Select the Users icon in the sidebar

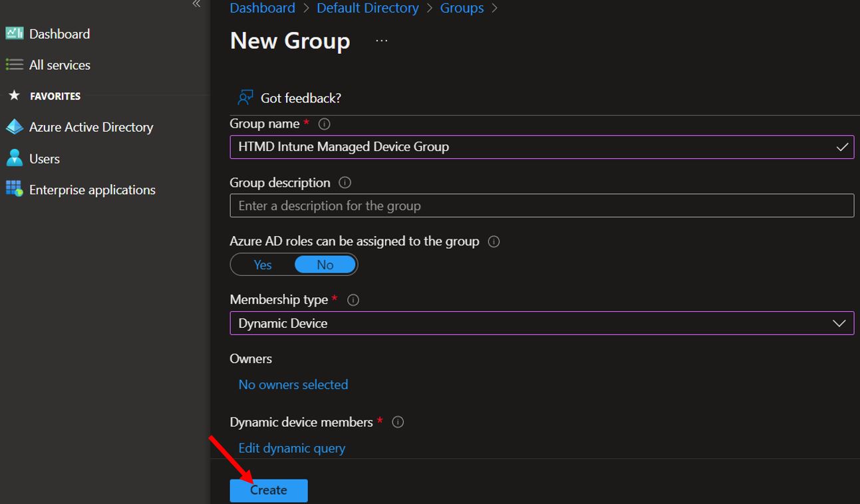pos(15,158)
